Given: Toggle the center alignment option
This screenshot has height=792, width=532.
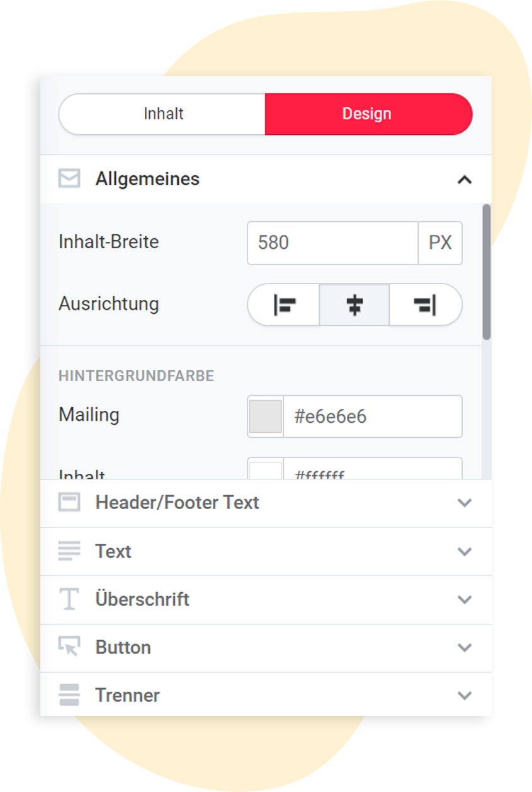Looking at the screenshot, I should click(354, 305).
